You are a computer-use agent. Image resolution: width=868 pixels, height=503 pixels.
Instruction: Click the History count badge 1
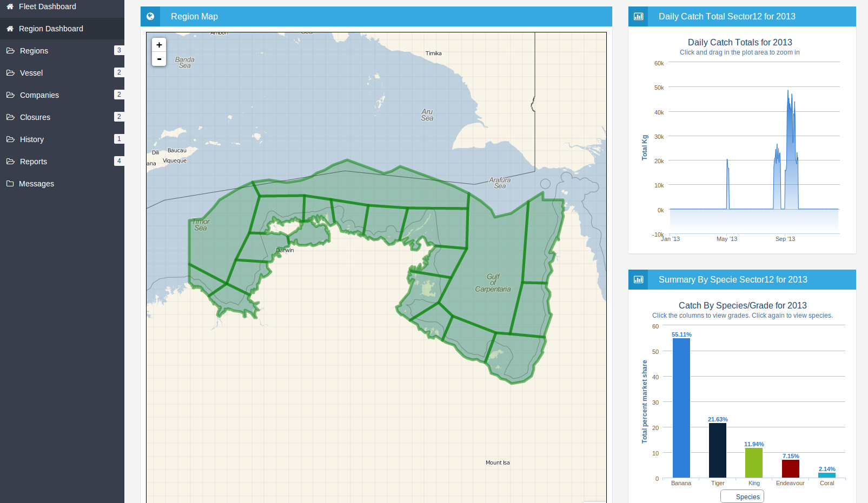click(x=119, y=139)
